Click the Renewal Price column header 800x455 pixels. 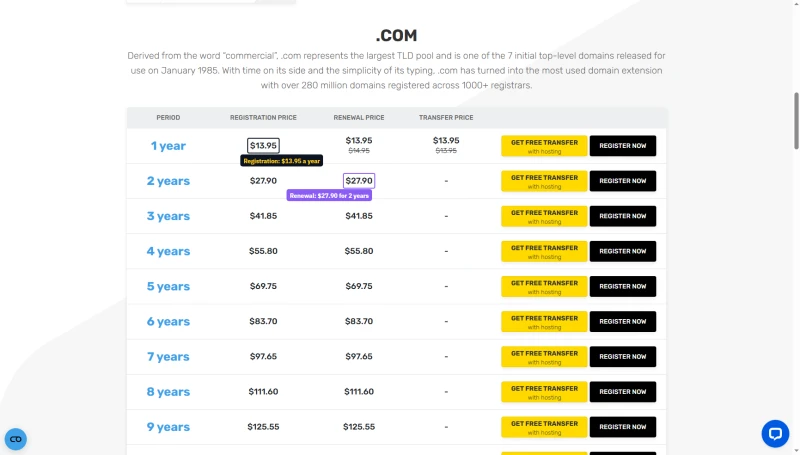[359, 118]
